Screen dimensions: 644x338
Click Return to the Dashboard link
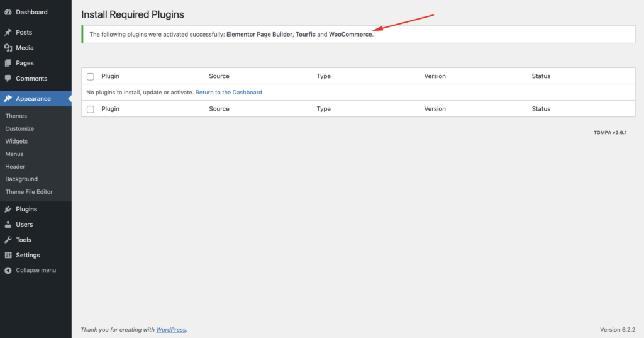(x=228, y=92)
